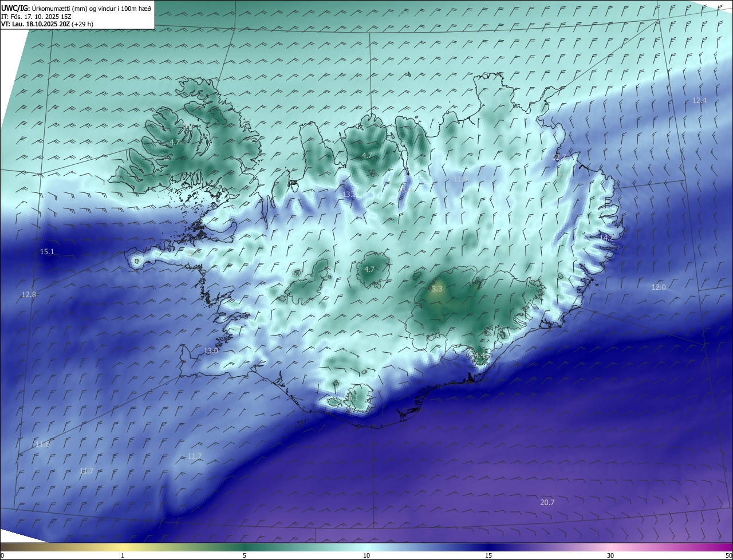Click the 12.8 value label

point(29,294)
